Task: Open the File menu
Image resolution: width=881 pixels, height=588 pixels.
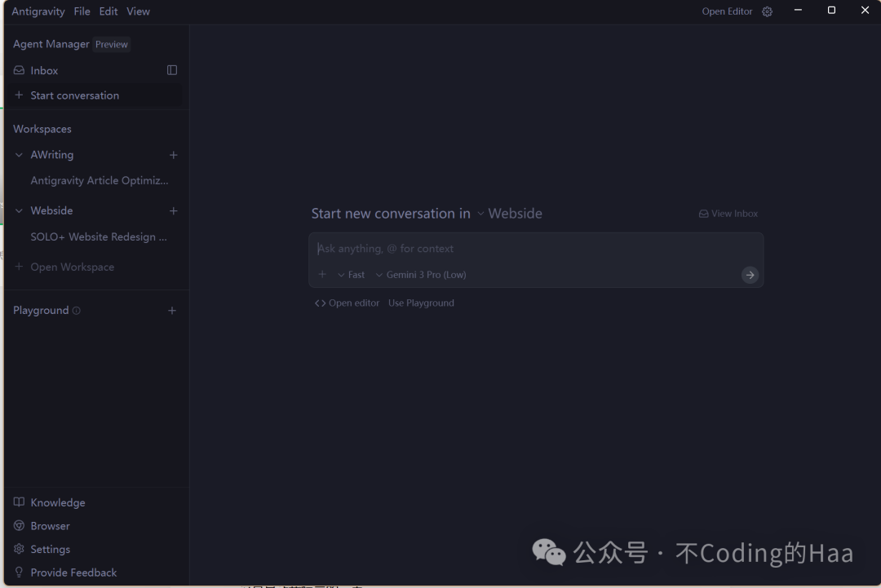Action: pos(82,11)
